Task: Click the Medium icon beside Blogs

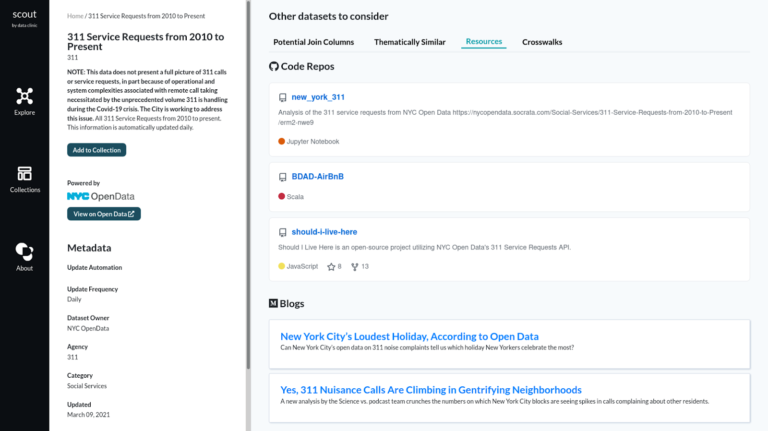Action: pyautogui.click(x=273, y=303)
